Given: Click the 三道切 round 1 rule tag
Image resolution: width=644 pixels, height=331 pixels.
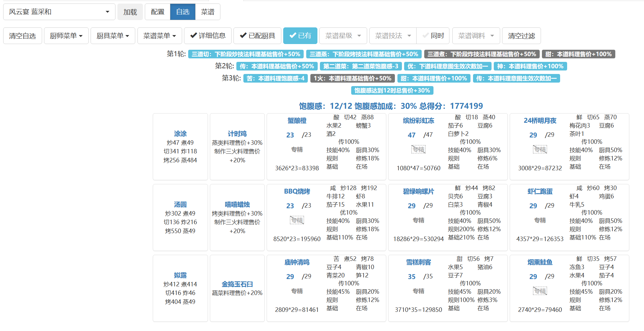Looking at the screenshot, I should click(x=246, y=54).
